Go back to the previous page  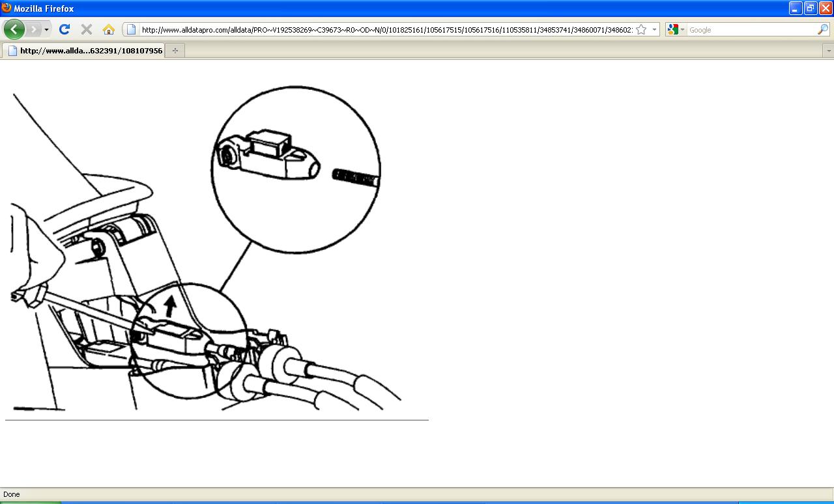click(x=14, y=29)
